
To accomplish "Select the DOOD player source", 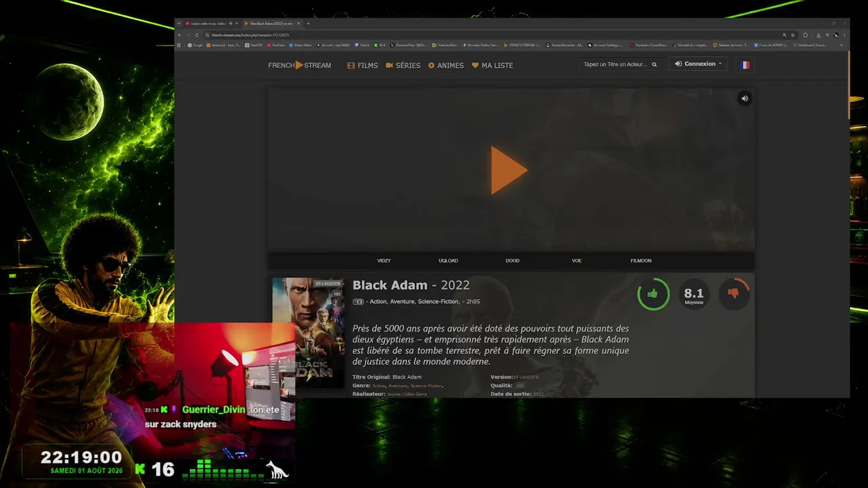I will pyautogui.click(x=513, y=260).
